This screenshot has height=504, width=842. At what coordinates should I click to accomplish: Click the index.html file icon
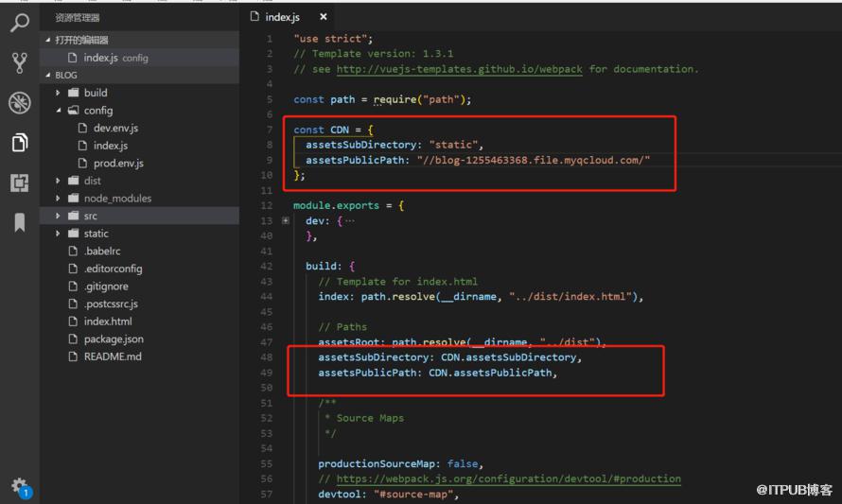73,322
